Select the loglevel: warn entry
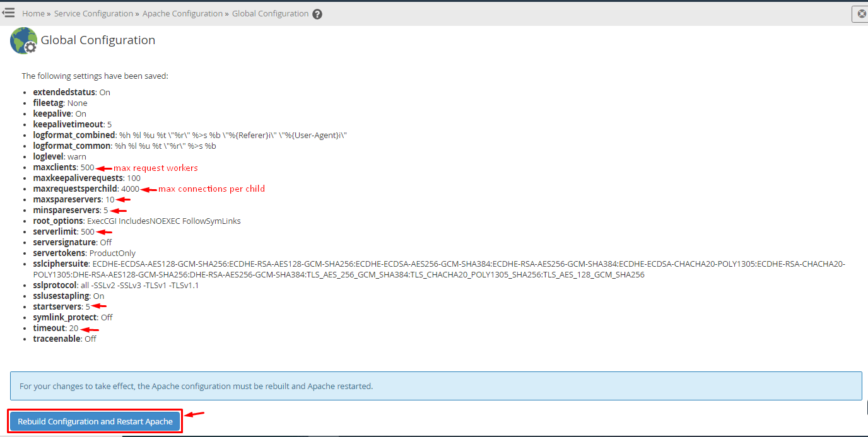This screenshot has width=868, height=437. [x=60, y=156]
